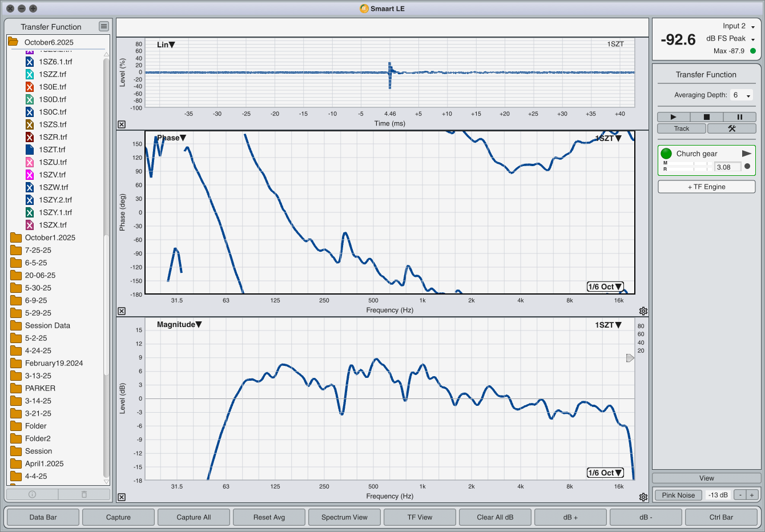Image resolution: width=765 pixels, height=532 pixels.
Task: Open the Averaging Depth dropdown
Action: (742, 95)
